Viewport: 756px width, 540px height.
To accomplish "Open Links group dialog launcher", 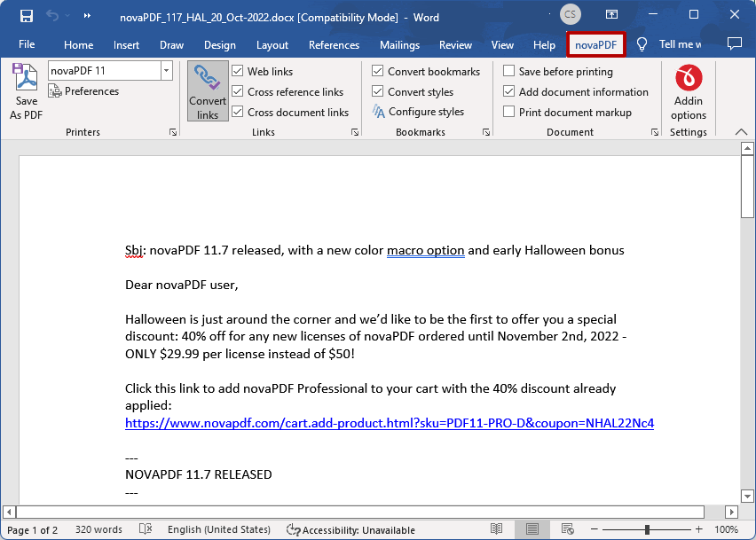I will [355, 132].
